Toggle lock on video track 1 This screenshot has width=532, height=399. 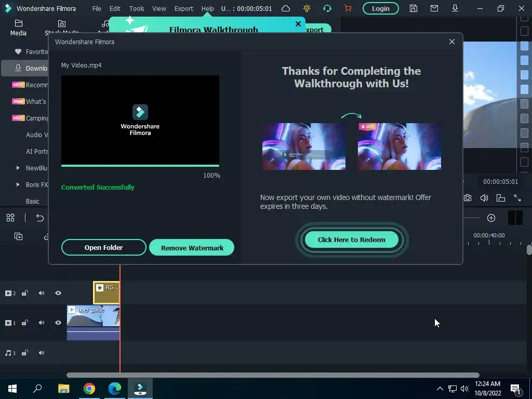tap(25, 323)
